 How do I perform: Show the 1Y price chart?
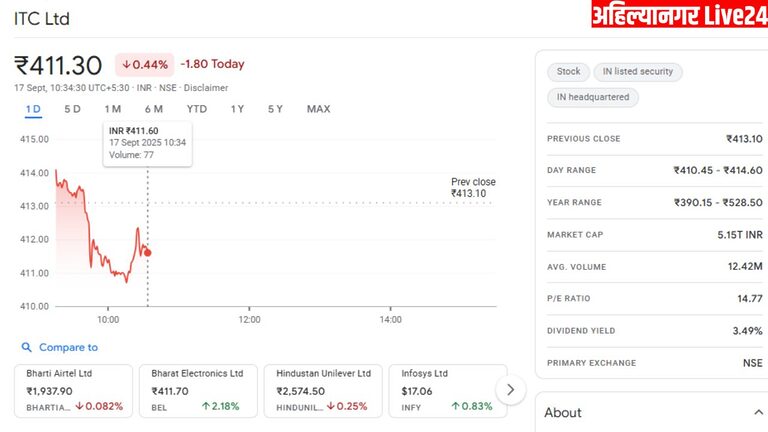(x=237, y=109)
